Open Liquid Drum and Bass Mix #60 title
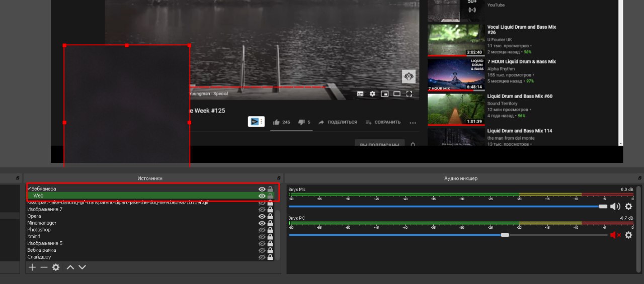 tap(520, 96)
